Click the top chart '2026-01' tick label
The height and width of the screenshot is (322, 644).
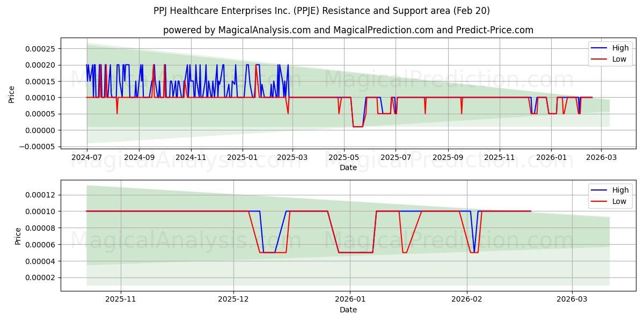point(551,157)
